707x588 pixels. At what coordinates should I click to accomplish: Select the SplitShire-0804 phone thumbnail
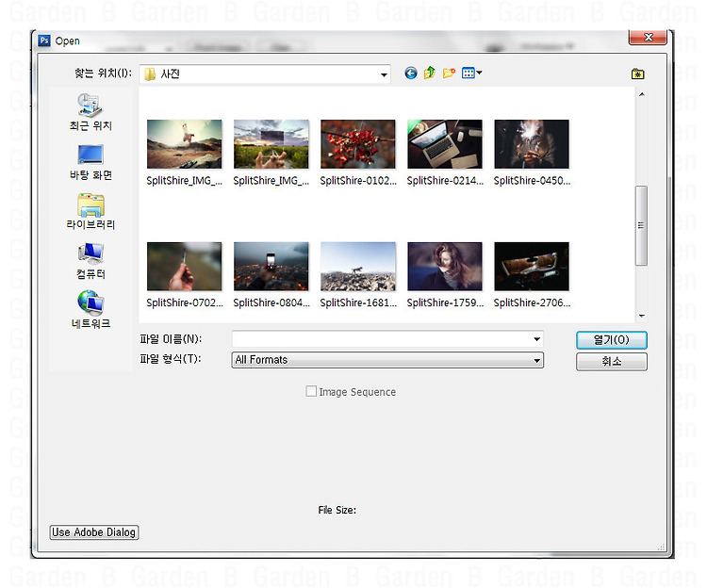(271, 267)
